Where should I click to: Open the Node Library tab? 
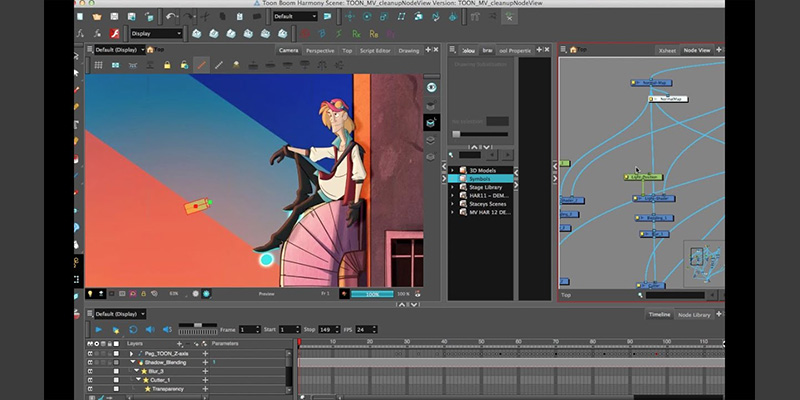(694, 315)
